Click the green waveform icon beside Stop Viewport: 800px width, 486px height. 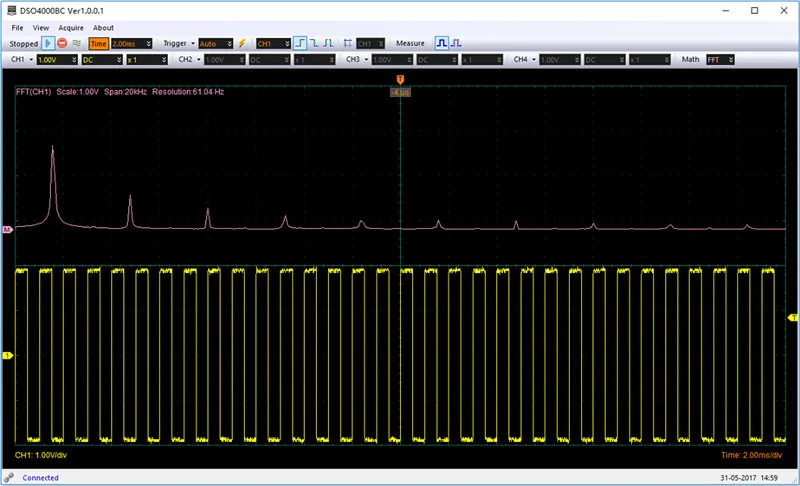(x=77, y=43)
